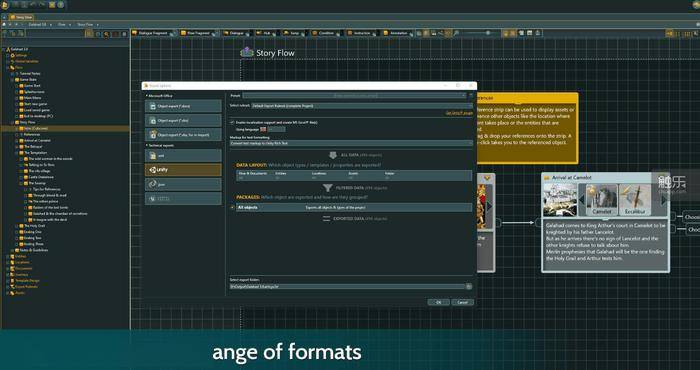Select Object export (*.docx) option
This screenshot has height=370, width=700.
coord(183,106)
